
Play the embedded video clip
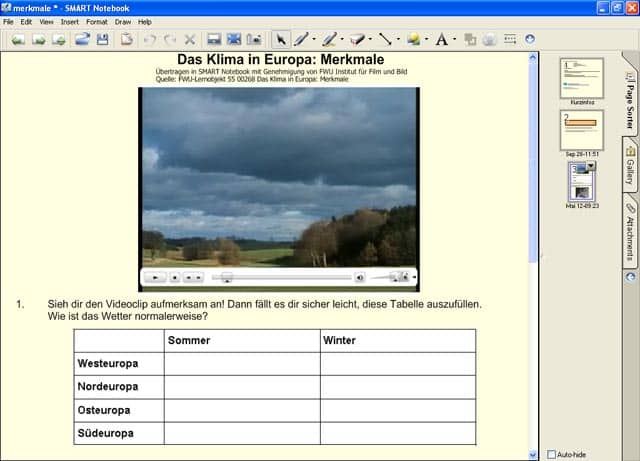click(155, 277)
